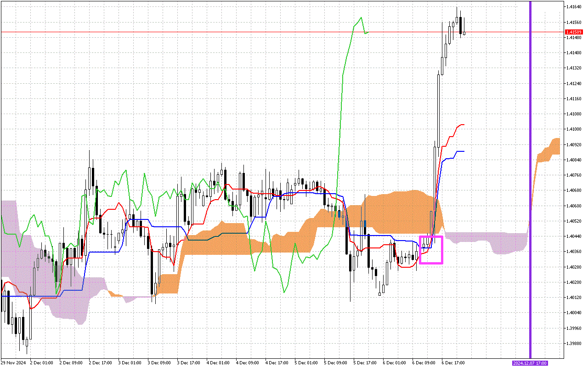Select price scale value 1.40920
This screenshot has width=588, height=368.
point(574,144)
